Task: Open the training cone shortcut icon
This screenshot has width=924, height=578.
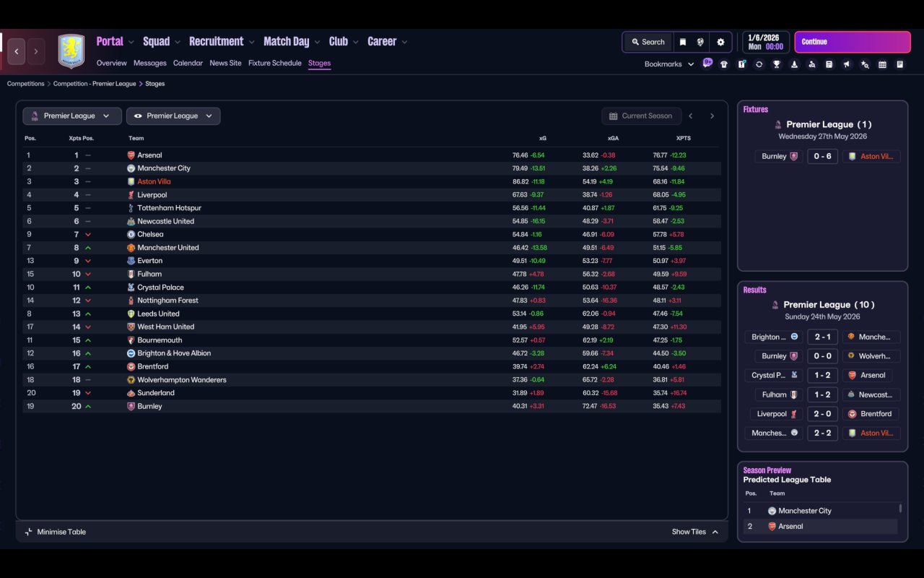Action: pos(794,64)
